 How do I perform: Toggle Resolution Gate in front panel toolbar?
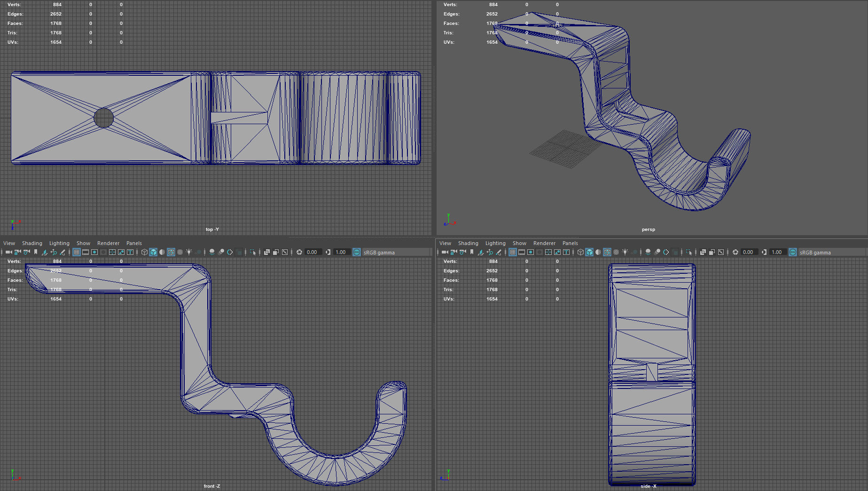94,252
